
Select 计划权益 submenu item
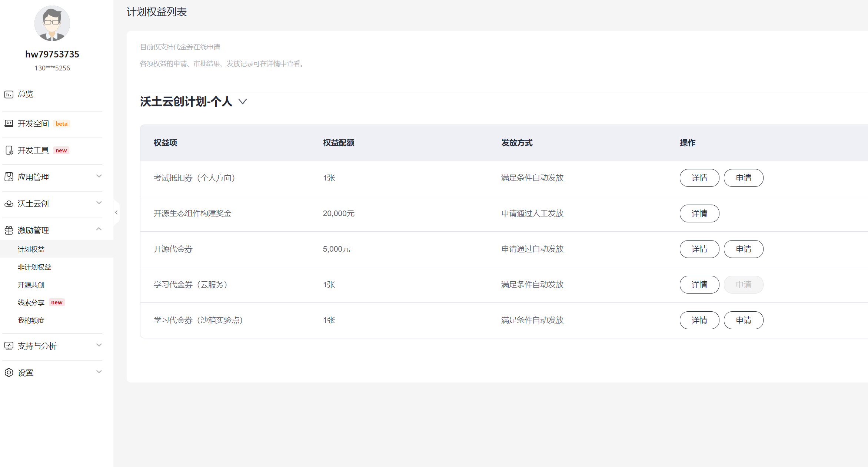coord(57,249)
